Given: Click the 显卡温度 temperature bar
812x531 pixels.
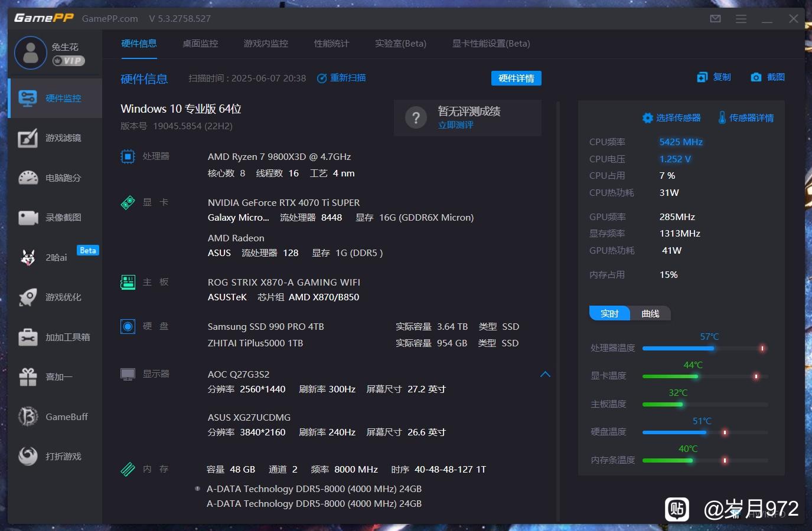Looking at the screenshot, I should click(x=705, y=376).
